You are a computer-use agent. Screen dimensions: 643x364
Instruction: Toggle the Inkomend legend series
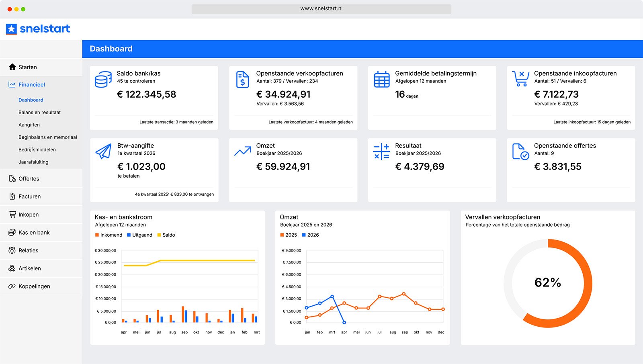coord(109,235)
